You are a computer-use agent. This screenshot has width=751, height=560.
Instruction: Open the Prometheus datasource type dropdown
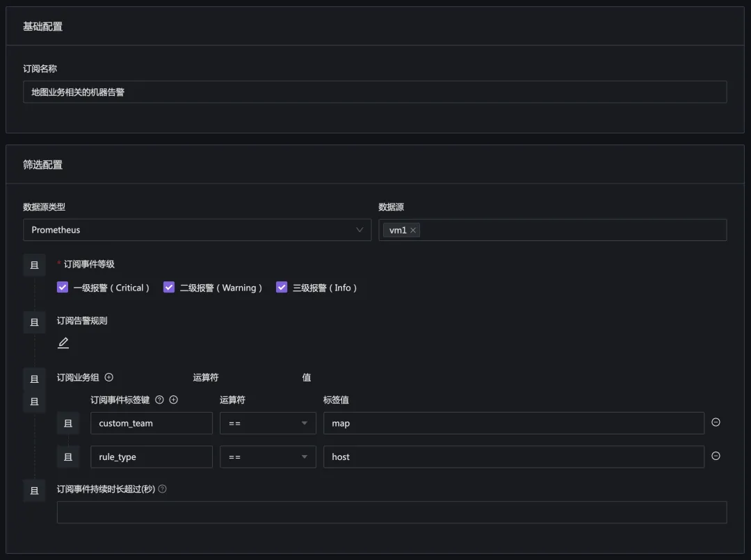(197, 230)
